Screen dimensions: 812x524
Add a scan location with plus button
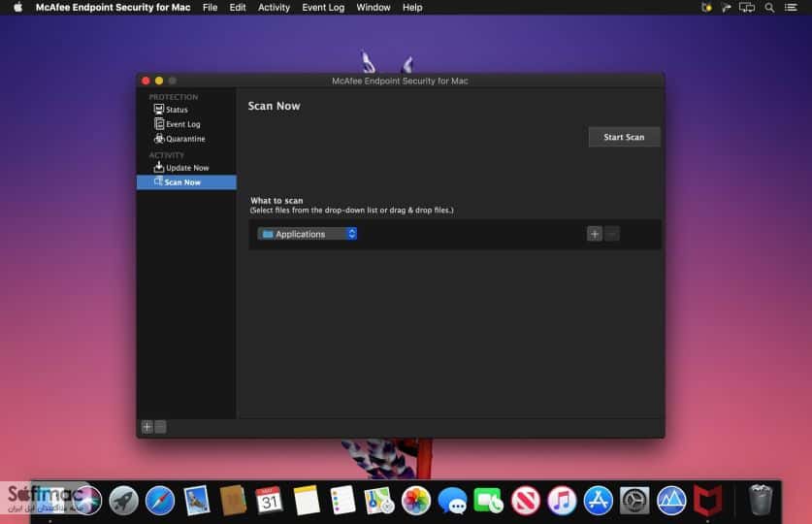[x=595, y=234]
